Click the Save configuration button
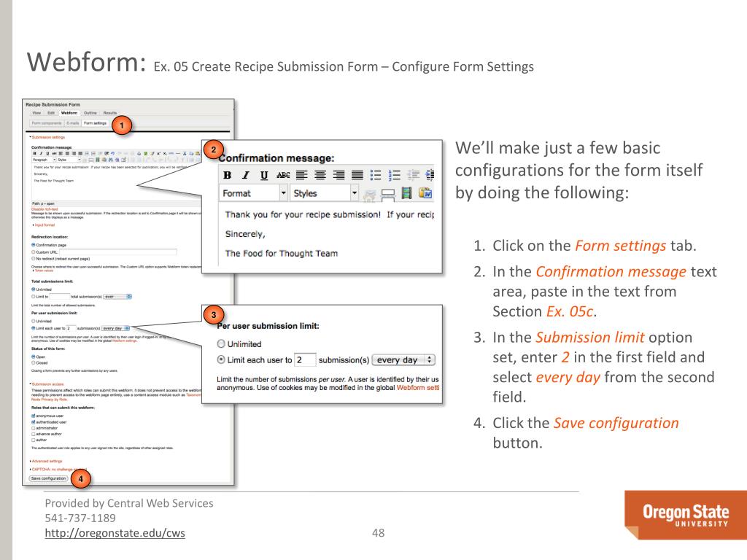Viewport: 747px width, 560px height. tap(49, 478)
